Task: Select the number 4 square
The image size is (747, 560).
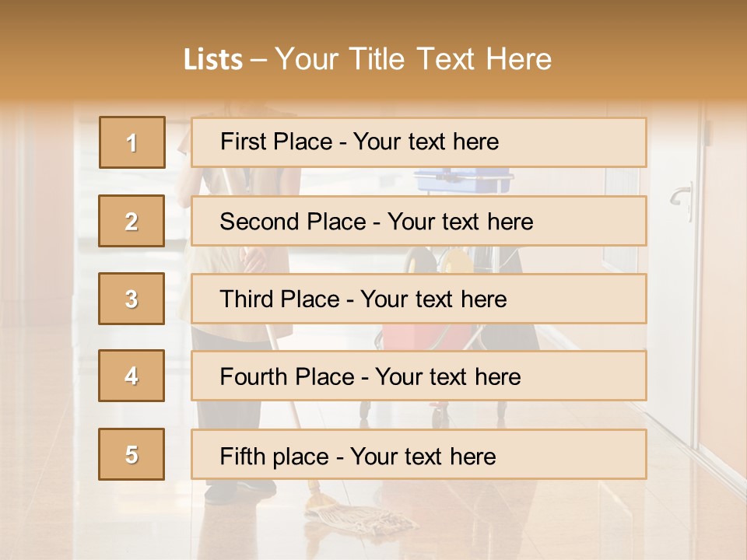Action: 132,376
